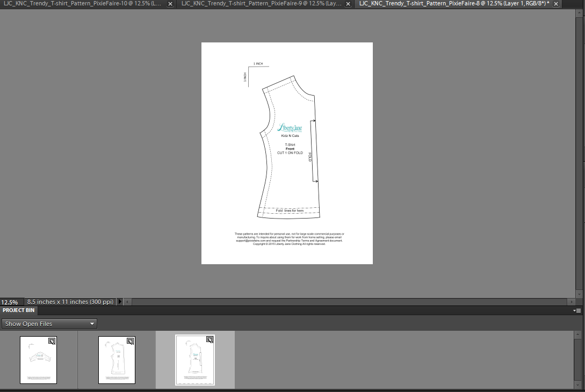This screenshot has height=392, width=585.
Task: Click the 12.5% zoom level field
Action: [x=11, y=302]
